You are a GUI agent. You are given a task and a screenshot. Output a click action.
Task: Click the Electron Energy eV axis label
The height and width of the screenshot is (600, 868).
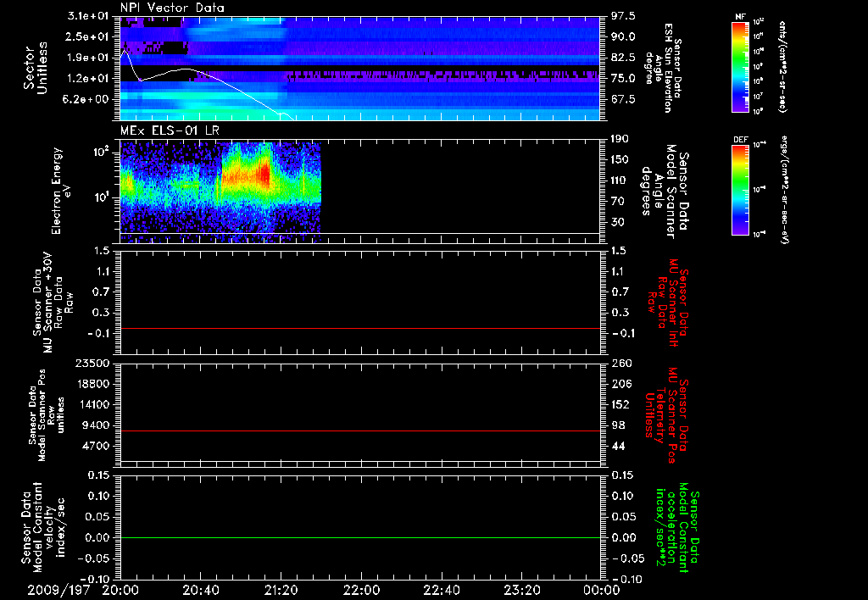(61, 191)
